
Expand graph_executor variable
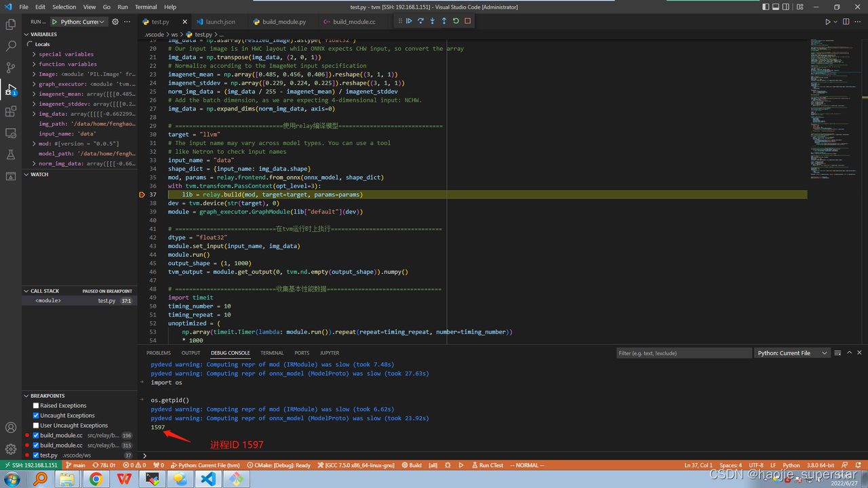coord(35,84)
